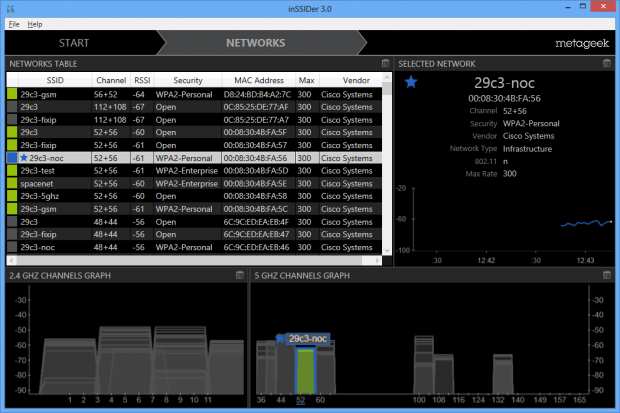This screenshot has height=413, width=620.
Task: Click the star icon on 29c3-noc row
Action: (24, 158)
